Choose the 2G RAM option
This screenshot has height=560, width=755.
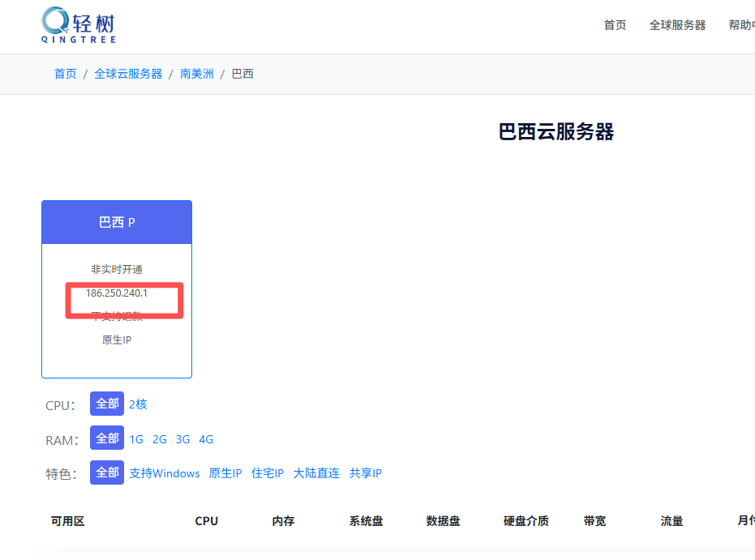click(x=160, y=439)
